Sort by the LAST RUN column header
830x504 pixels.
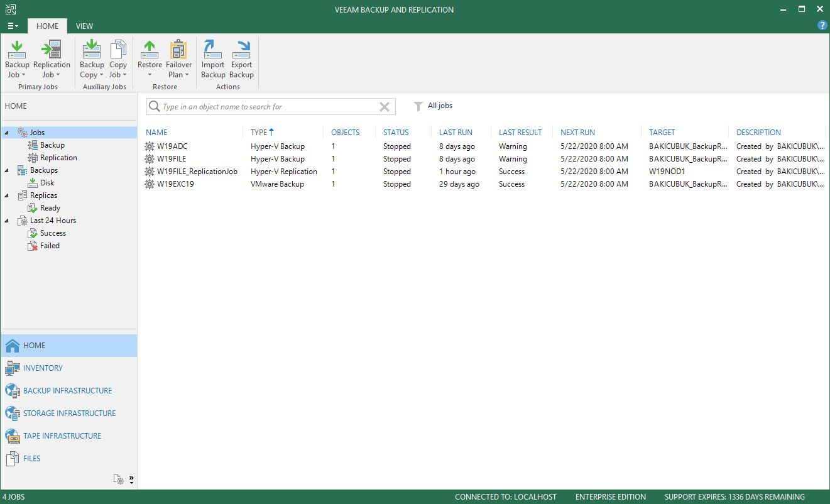456,133
